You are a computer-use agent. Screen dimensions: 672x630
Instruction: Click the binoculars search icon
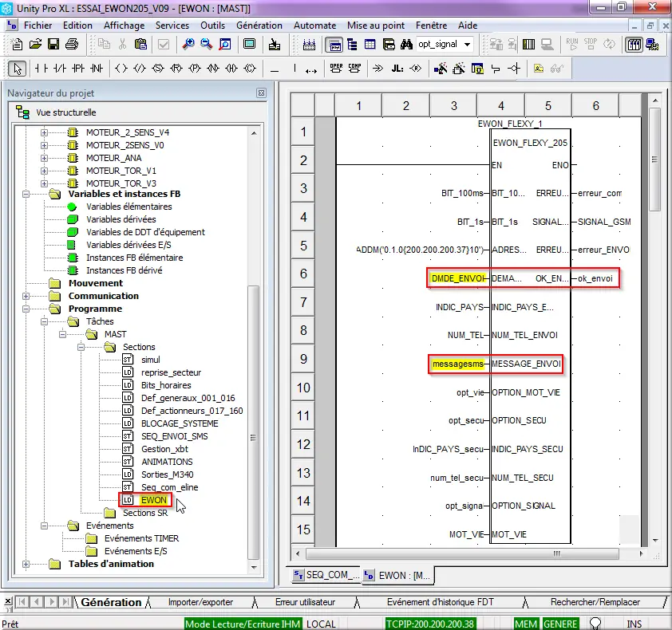[406, 44]
